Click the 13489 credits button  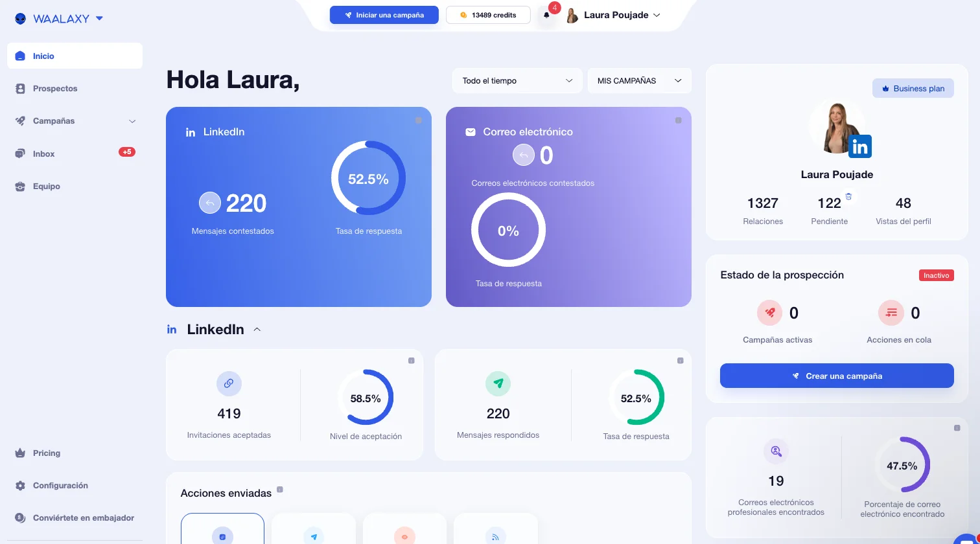(488, 15)
